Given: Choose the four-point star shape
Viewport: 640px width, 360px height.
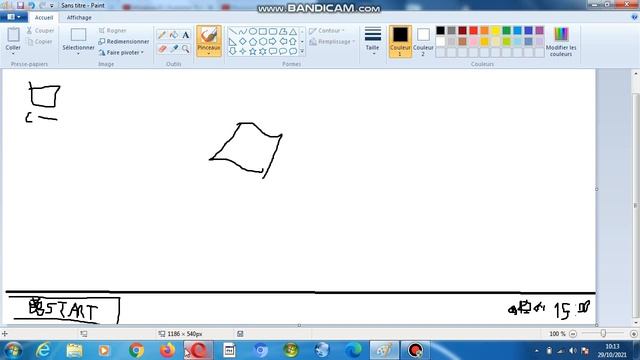Looking at the screenshot, I should (x=243, y=51).
